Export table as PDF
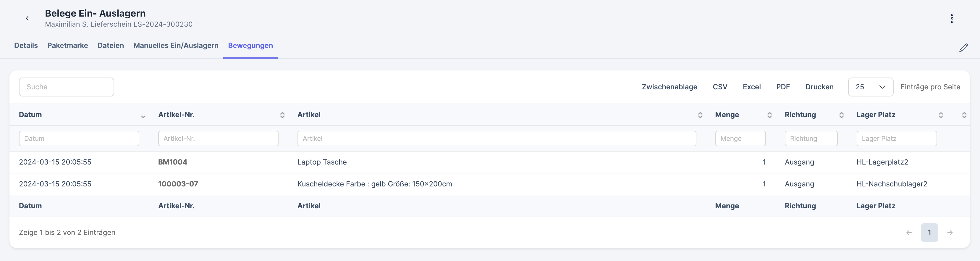The image size is (980, 261). click(782, 87)
